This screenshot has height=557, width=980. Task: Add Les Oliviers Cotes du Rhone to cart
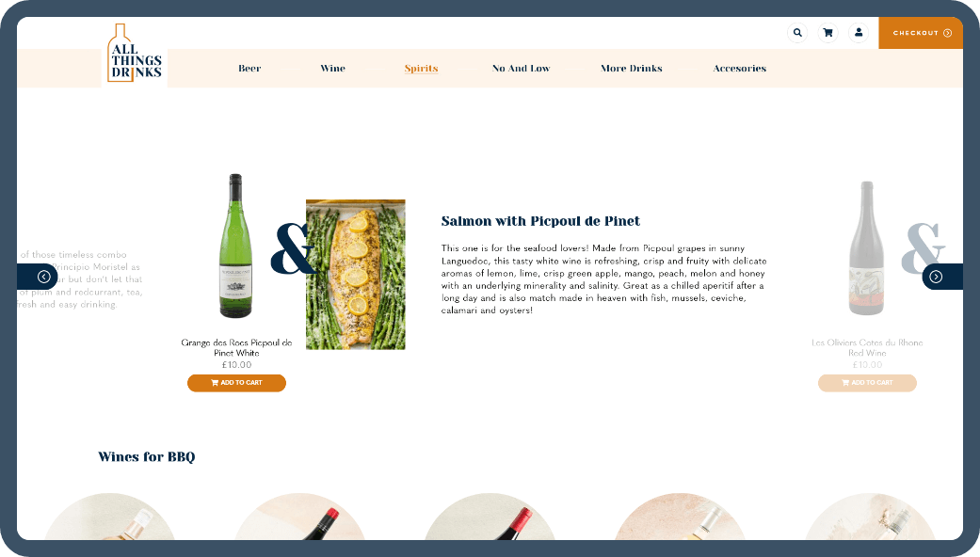click(x=867, y=383)
